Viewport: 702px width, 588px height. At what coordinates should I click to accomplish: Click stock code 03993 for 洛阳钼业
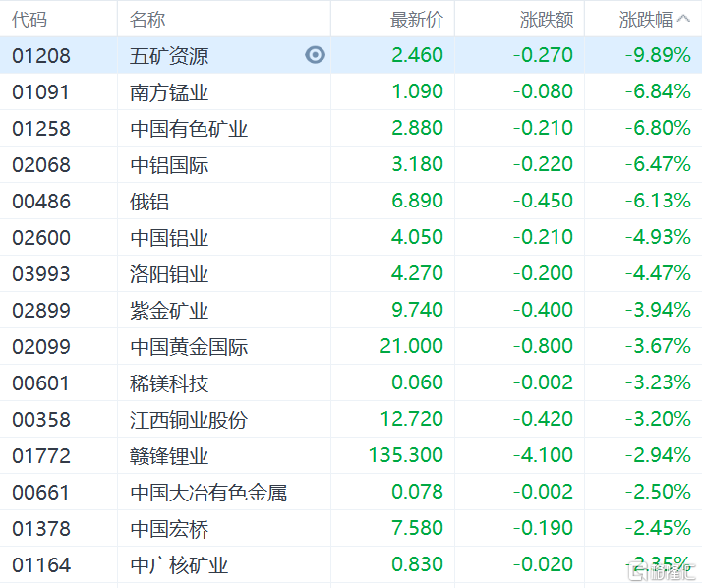click(41, 274)
